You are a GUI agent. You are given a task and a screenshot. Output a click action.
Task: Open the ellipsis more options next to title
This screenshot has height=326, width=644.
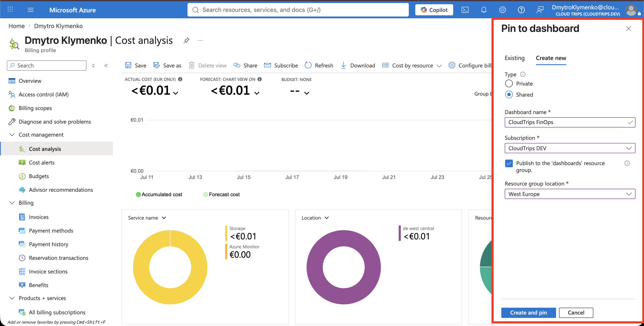(200, 40)
